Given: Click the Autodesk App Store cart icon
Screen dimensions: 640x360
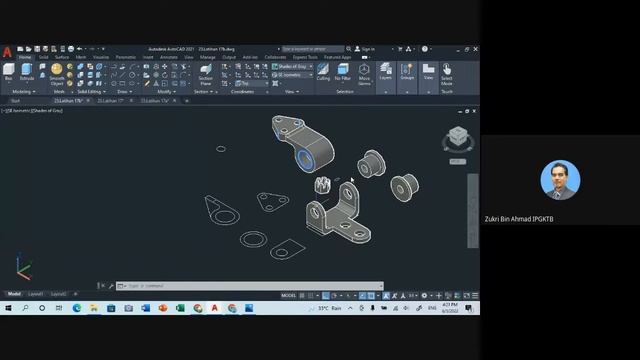Looking at the screenshot, I should [x=400, y=49].
